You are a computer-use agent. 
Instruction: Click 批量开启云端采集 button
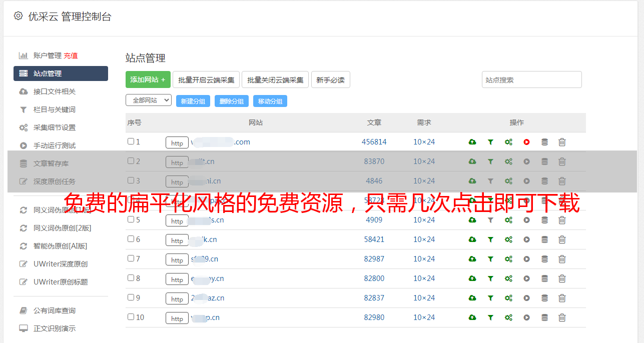coord(206,79)
